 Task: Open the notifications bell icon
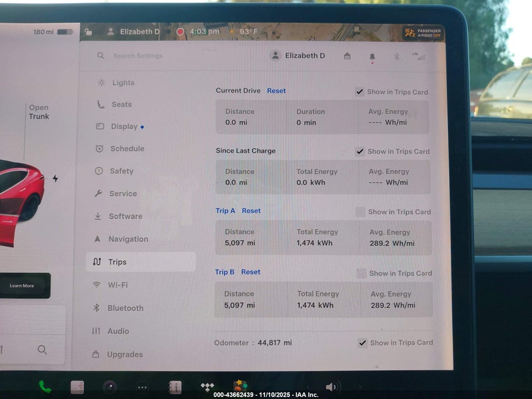click(x=372, y=57)
